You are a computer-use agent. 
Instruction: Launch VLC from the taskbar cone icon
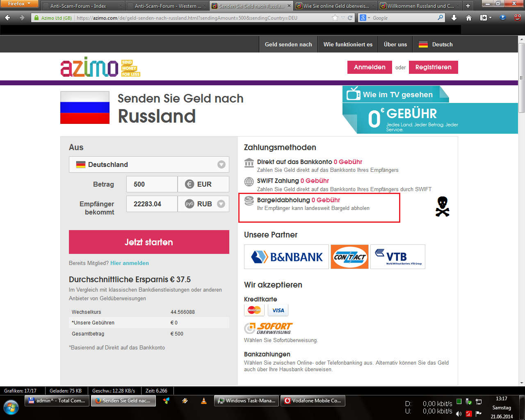click(x=204, y=401)
